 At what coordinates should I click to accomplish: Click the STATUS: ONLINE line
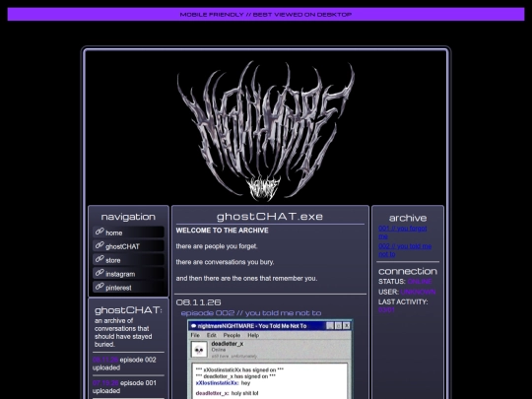pos(405,282)
